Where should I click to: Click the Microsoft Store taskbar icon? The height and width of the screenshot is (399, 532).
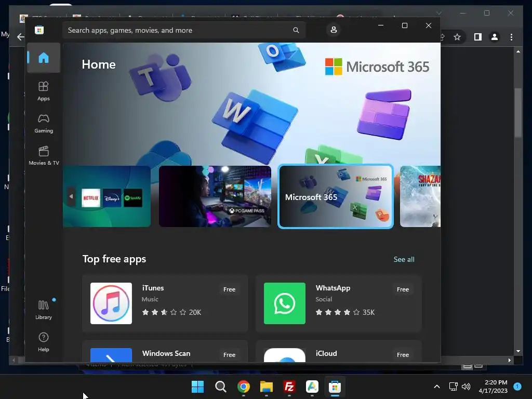(x=335, y=387)
